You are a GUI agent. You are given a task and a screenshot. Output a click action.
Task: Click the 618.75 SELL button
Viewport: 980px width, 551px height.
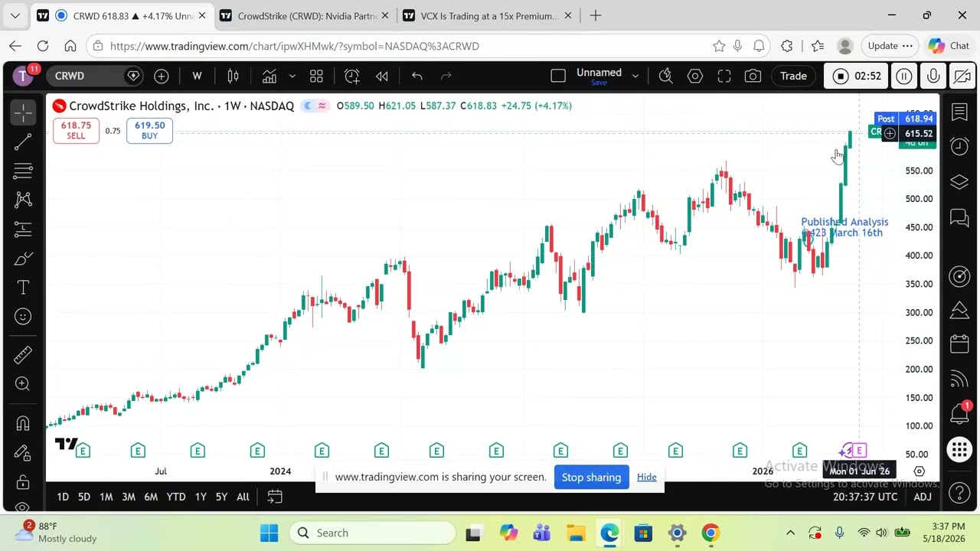(76, 130)
